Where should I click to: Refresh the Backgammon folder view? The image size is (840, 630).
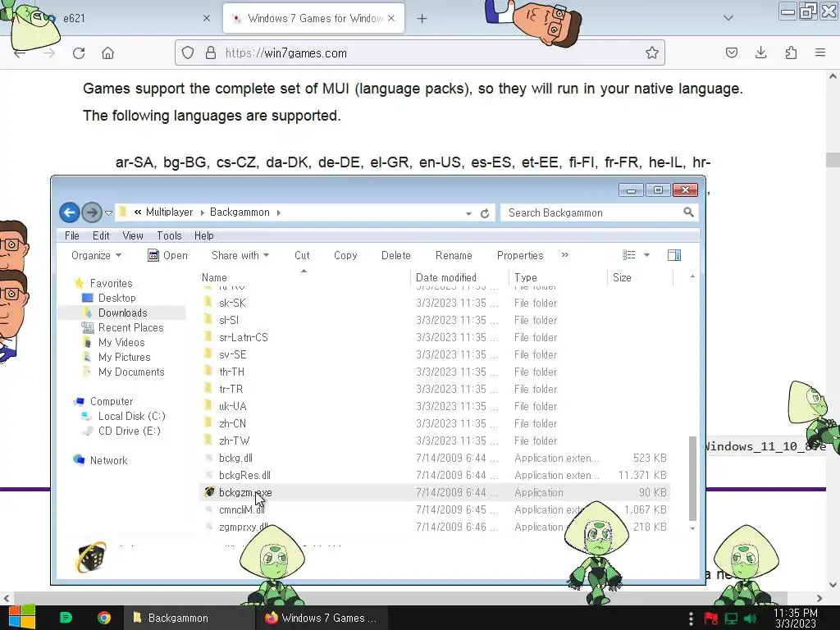coord(485,213)
